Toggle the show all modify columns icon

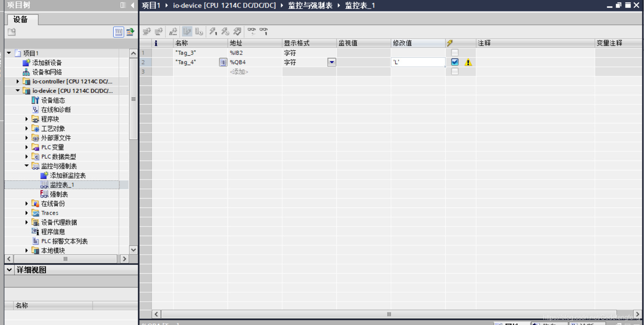pyautogui.click(x=187, y=31)
